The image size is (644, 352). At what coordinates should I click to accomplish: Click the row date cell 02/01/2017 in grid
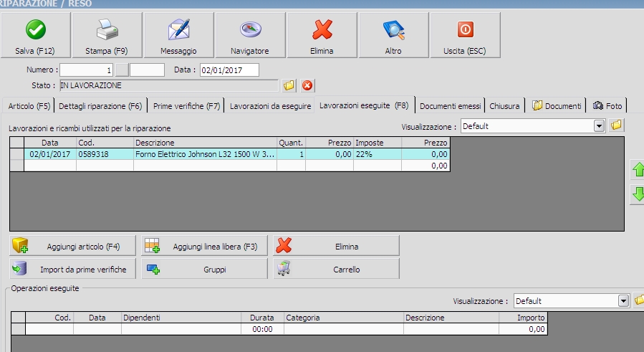click(50, 154)
